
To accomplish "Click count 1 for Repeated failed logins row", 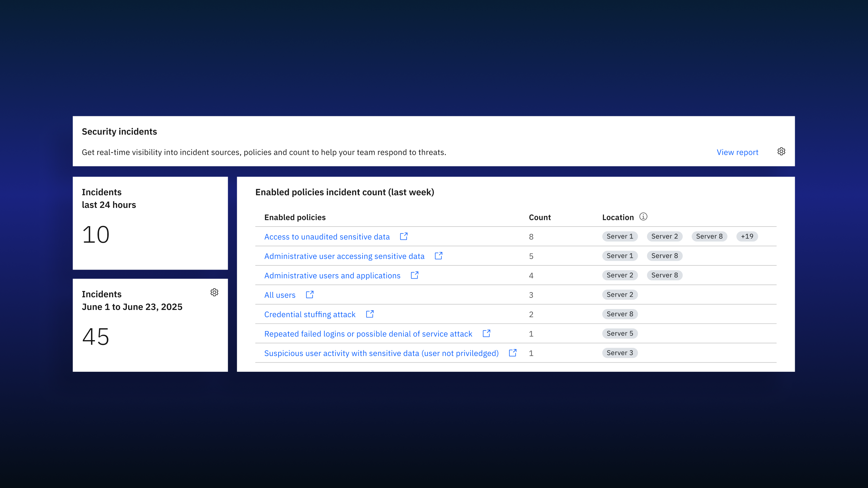I will coord(531,334).
